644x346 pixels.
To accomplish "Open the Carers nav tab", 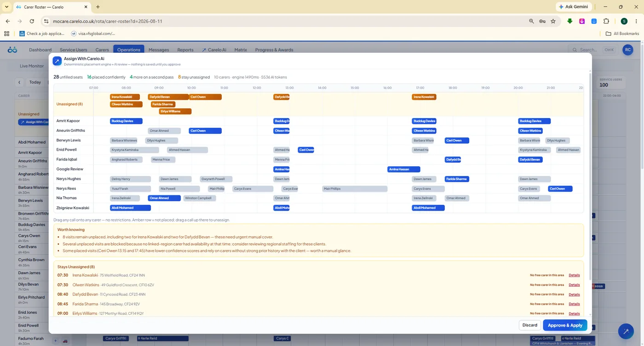I will 102,50.
